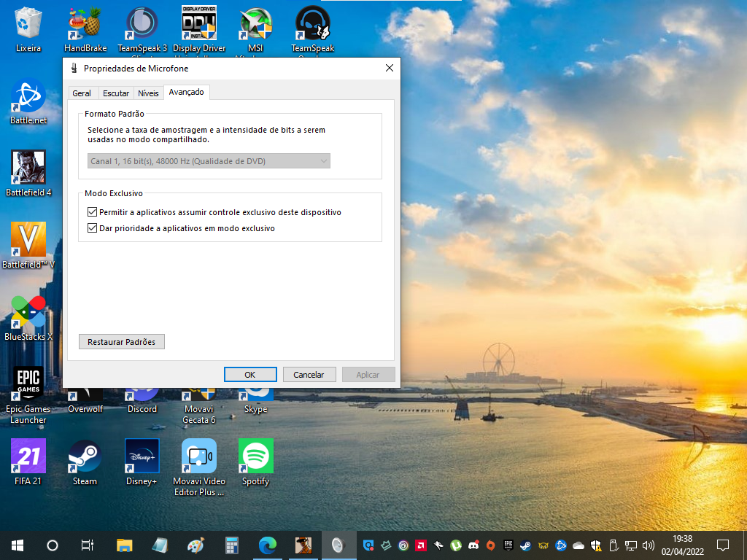Image resolution: width=747 pixels, height=560 pixels.
Task: Switch to the Escutar tab
Action: coord(116,93)
